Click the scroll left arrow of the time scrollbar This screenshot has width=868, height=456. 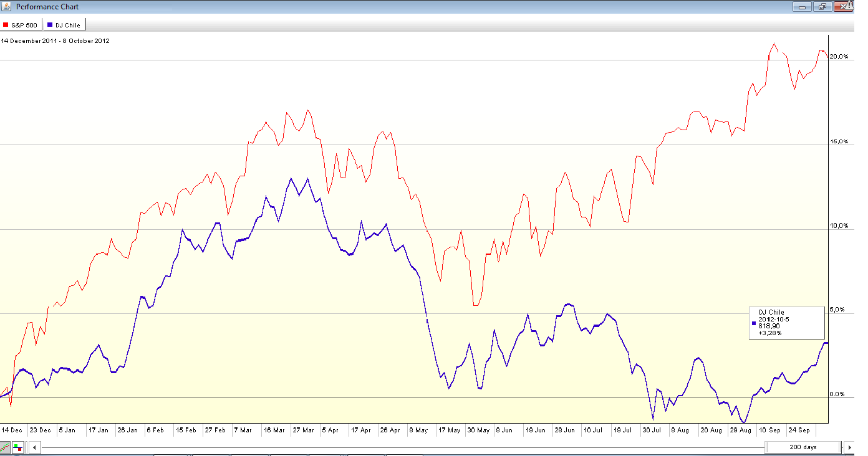(x=35, y=447)
